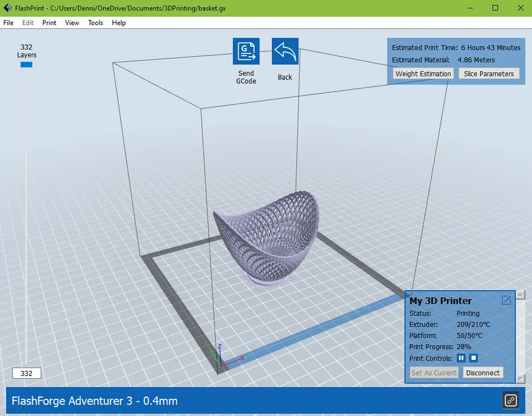532x416 pixels.
Task: Click the 4.86 Meters value
Action: (x=476, y=60)
